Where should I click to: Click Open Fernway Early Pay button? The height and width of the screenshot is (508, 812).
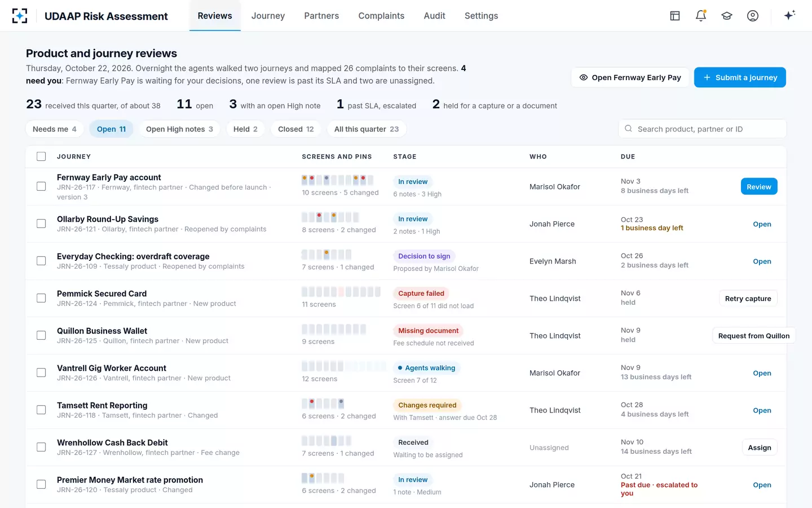coord(630,77)
